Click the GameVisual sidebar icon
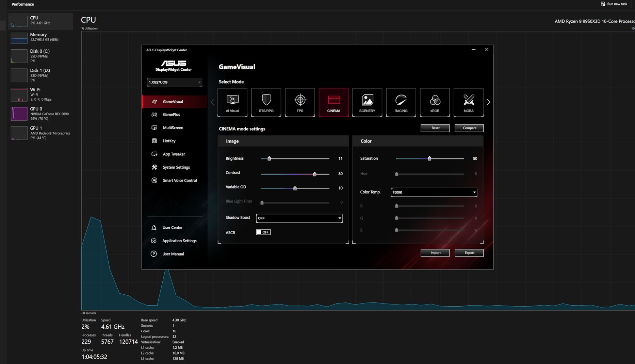 [x=154, y=102]
